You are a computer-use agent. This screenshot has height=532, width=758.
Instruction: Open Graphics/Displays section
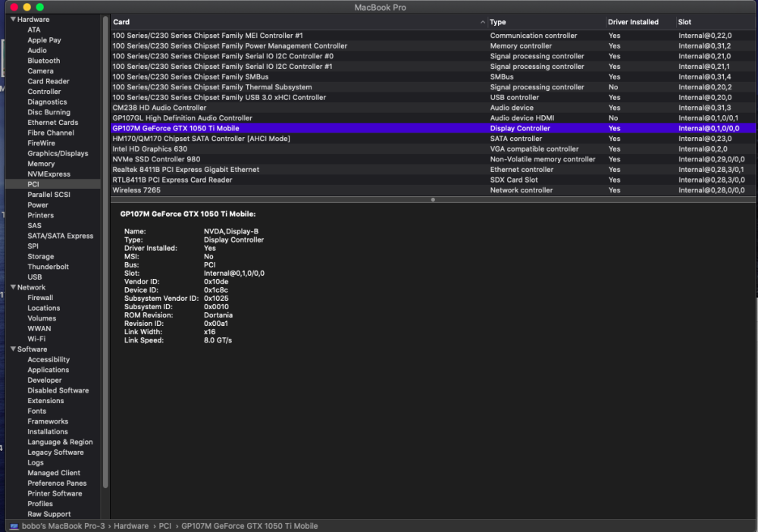tap(58, 153)
